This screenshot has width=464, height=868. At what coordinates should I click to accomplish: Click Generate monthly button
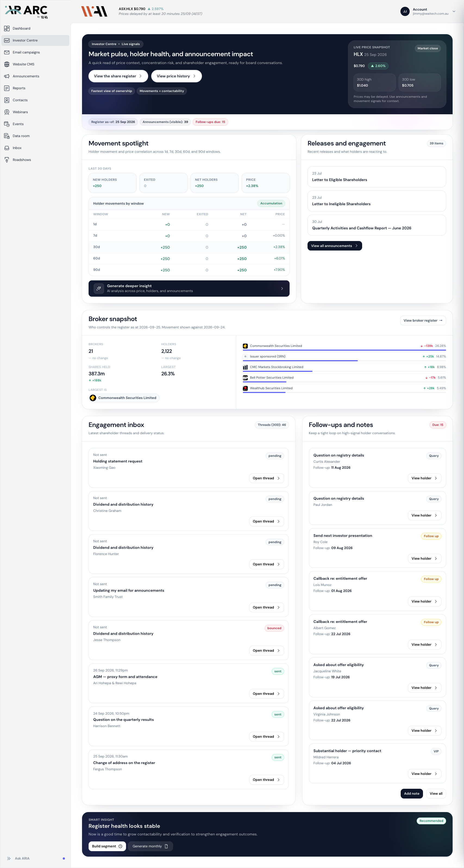(150, 846)
